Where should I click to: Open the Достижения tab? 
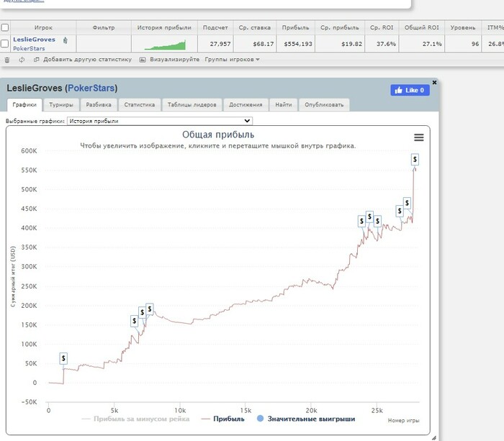click(246, 105)
